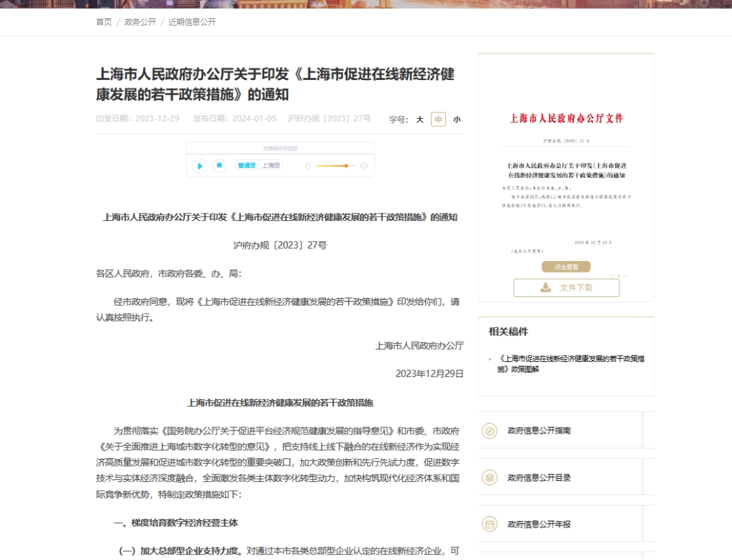
Task: Mute using the left speaker icon
Action: (x=308, y=166)
